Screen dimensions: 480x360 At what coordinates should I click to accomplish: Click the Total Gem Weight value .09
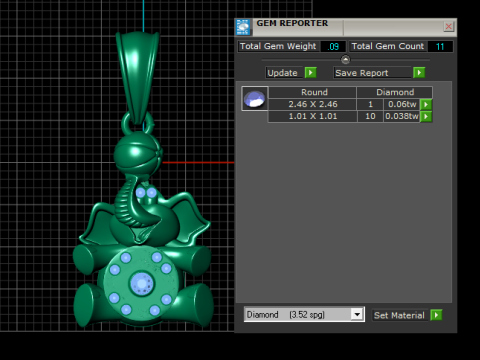pyautogui.click(x=333, y=46)
